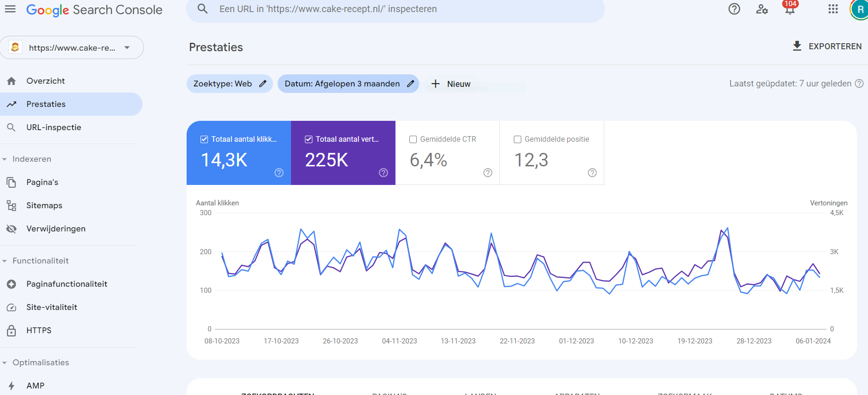The image size is (868, 395).
Task: Click the HTTPS lock icon
Action: [x=12, y=330]
